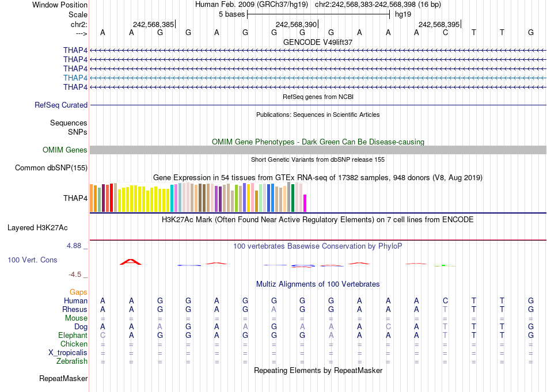The width and height of the screenshot is (547, 392).
Task: Click the GENCODE V49lift37 track title
Action: pos(318,42)
